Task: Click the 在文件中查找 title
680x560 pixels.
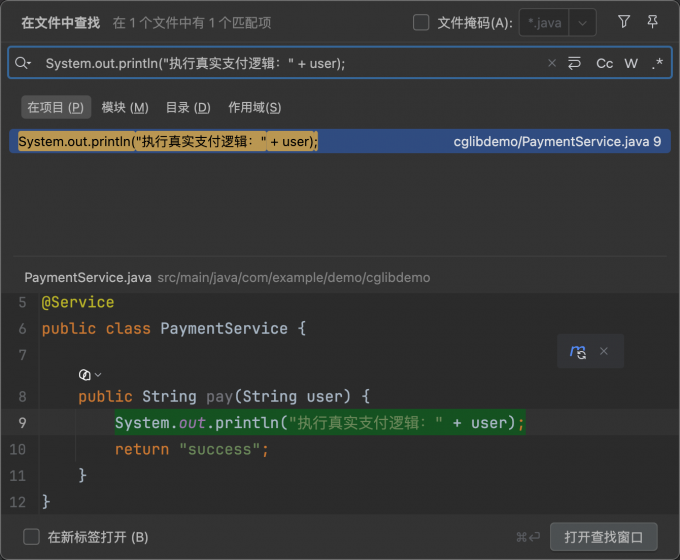Action: 61,23
